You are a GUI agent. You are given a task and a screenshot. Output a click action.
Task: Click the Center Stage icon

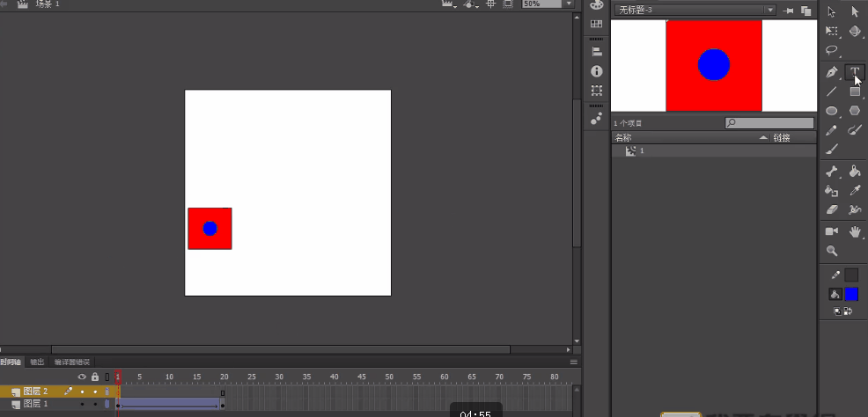(490, 4)
